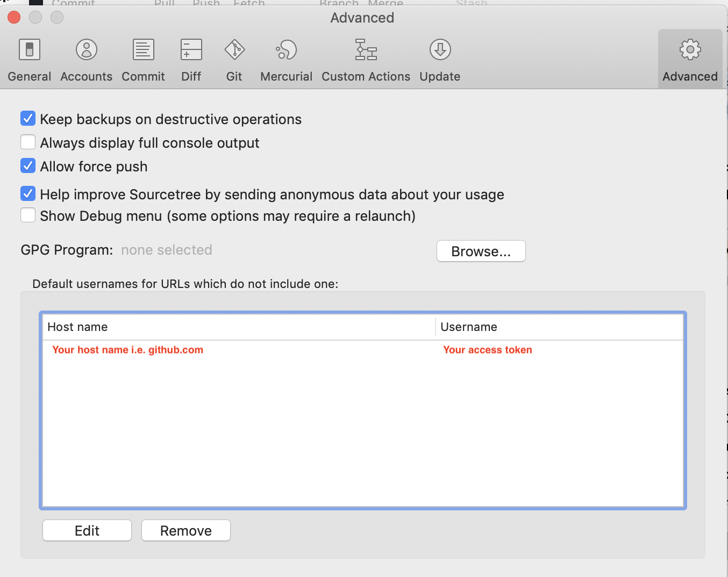
Task: Open the Commit settings icon
Action: pos(142,59)
